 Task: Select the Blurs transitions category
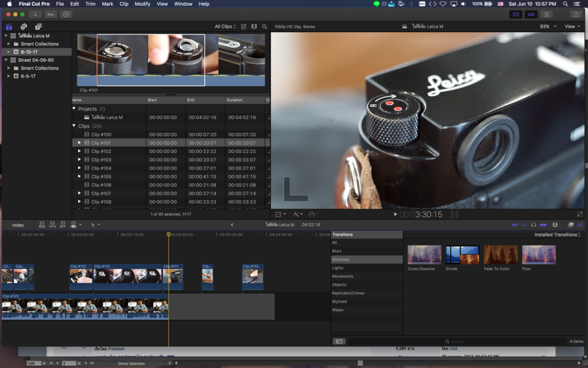click(336, 251)
